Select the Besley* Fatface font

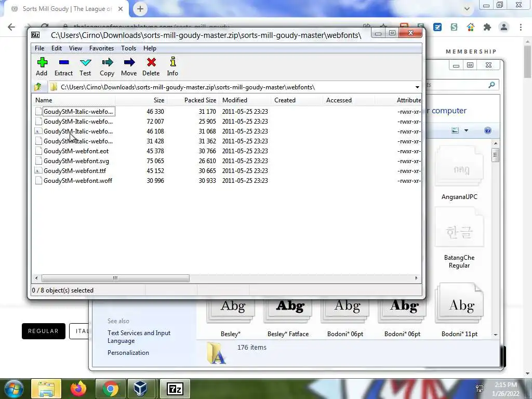(x=288, y=319)
